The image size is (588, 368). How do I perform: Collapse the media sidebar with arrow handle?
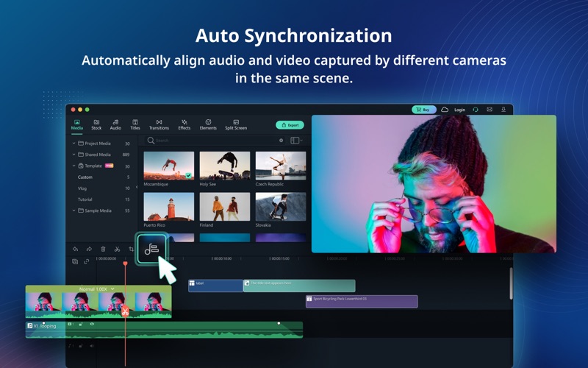point(137,187)
